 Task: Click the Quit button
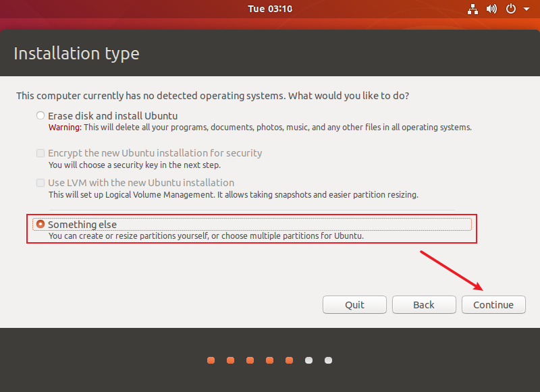[x=355, y=304]
